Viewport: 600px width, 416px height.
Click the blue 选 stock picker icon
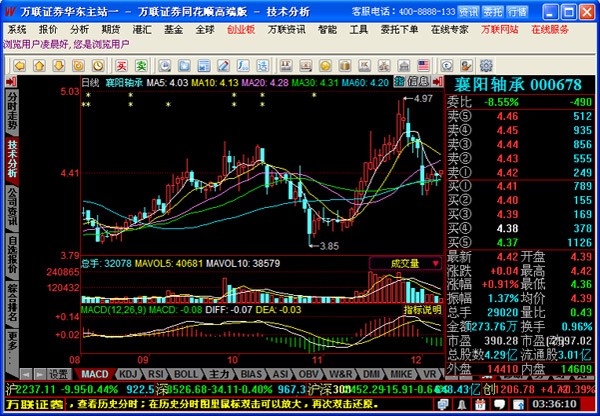click(262, 66)
